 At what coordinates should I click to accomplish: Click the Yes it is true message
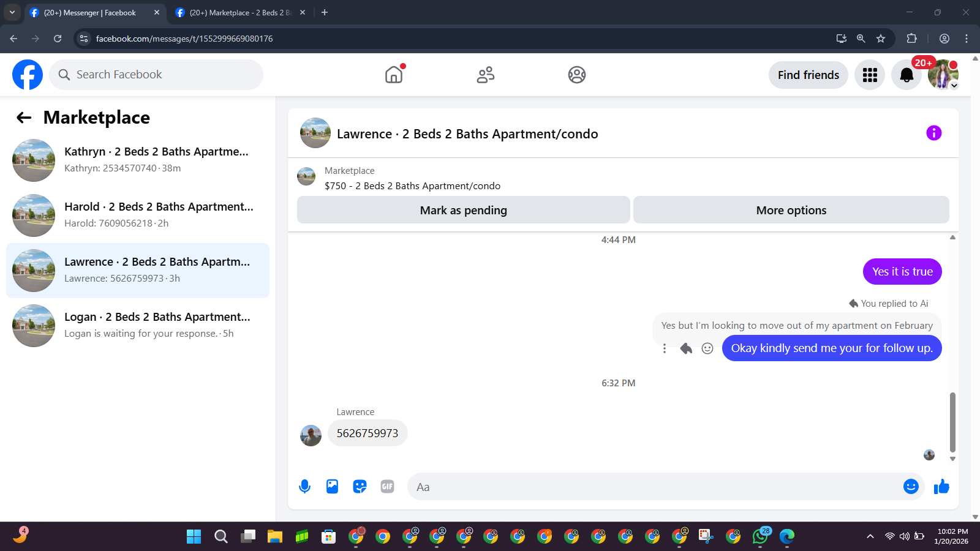click(x=902, y=271)
